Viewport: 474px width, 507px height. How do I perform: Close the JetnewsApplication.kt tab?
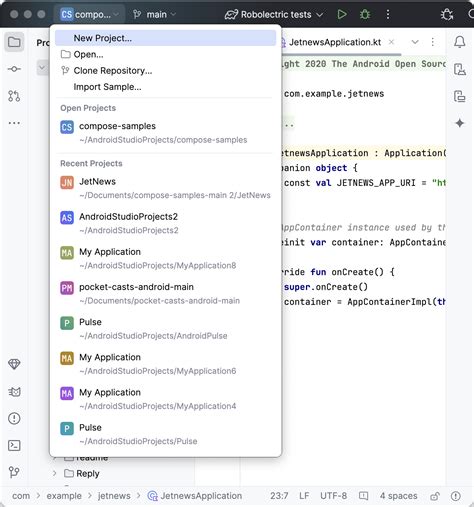391,42
